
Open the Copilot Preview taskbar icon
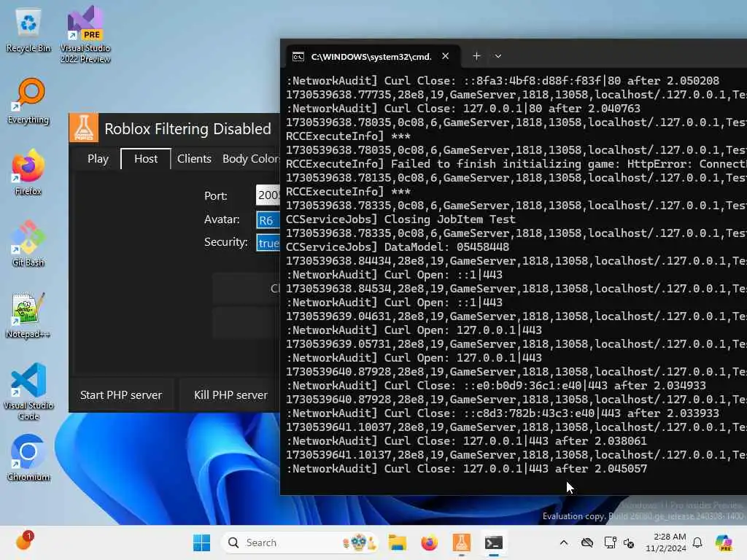(724, 542)
